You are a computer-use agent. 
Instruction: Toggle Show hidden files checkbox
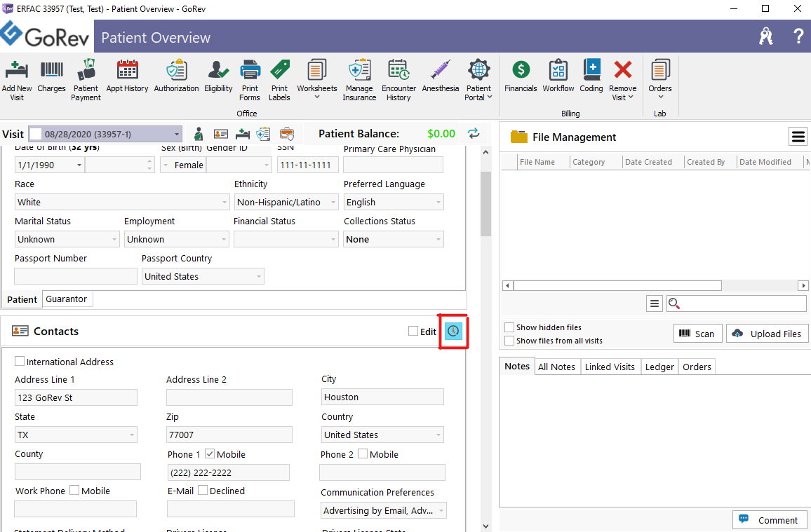(x=509, y=327)
